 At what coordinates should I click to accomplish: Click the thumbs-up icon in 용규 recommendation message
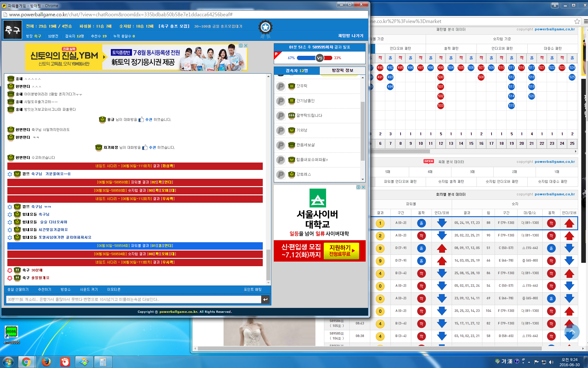point(141,119)
